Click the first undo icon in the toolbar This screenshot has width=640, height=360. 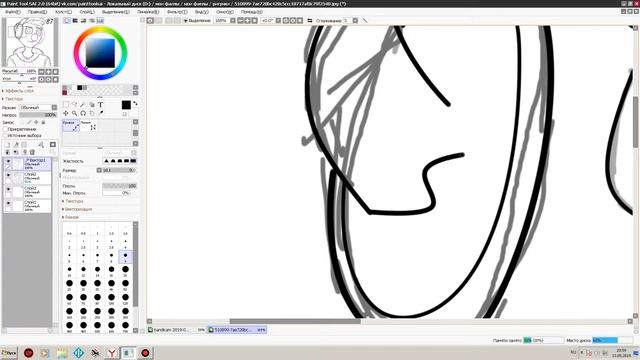(150, 20)
